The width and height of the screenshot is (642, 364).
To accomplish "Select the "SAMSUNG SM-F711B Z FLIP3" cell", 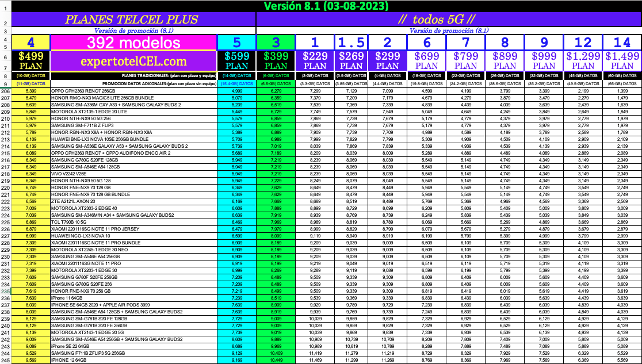I will (x=133, y=125).
